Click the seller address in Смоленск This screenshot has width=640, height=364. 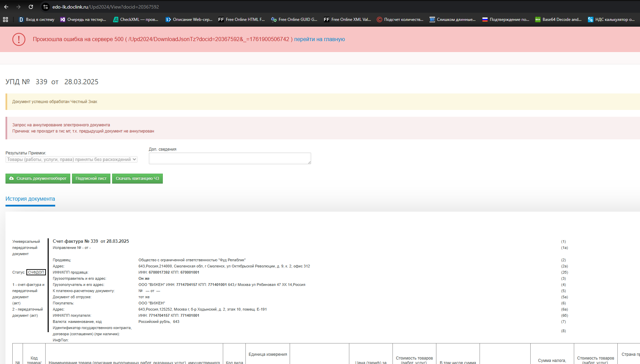click(x=224, y=266)
